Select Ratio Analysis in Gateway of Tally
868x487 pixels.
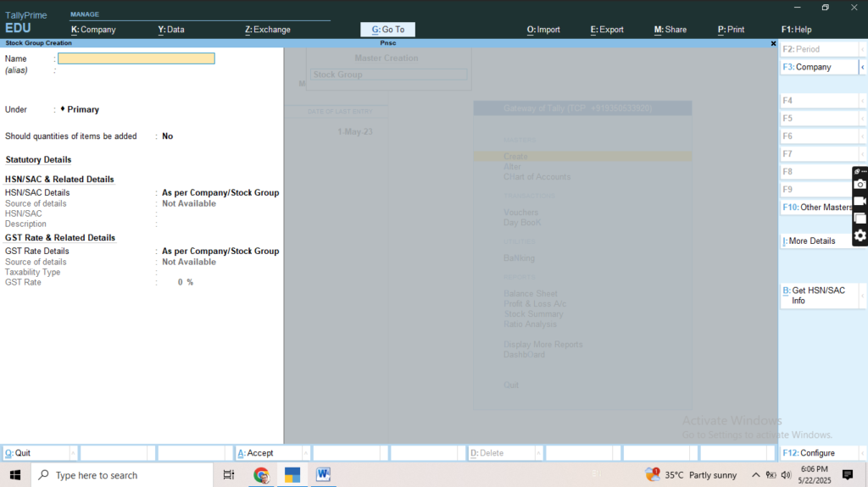tap(530, 324)
